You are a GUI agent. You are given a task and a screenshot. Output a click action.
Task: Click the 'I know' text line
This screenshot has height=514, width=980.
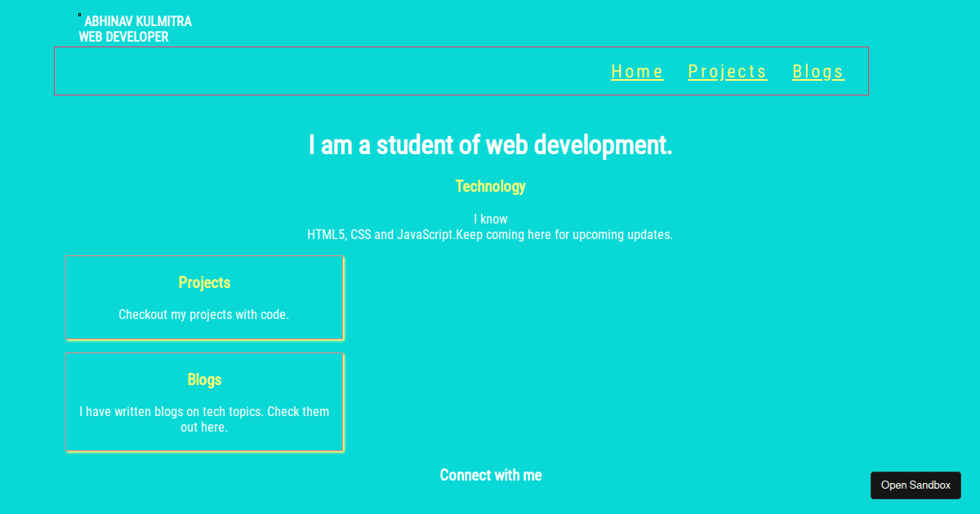[x=490, y=219]
